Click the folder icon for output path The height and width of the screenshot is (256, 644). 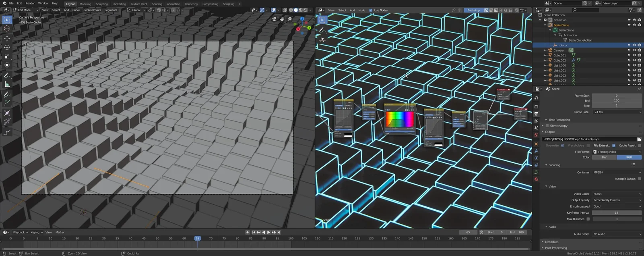pos(639,139)
